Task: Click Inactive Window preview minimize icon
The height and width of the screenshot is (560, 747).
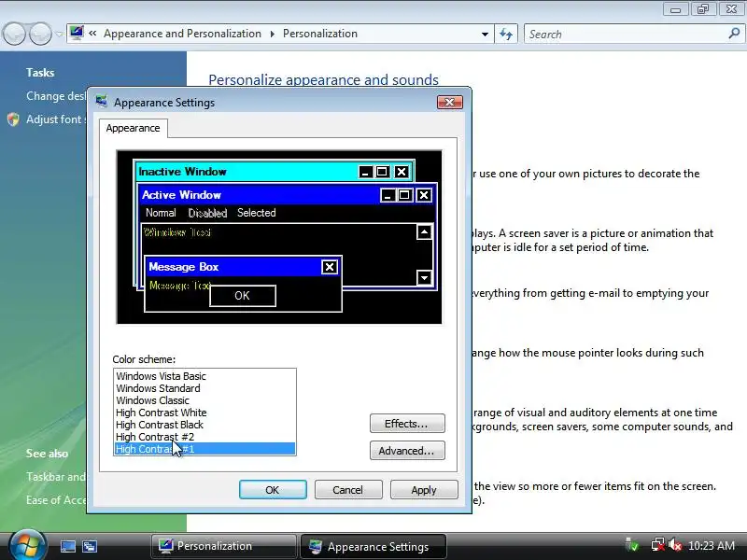Action: [366, 172]
